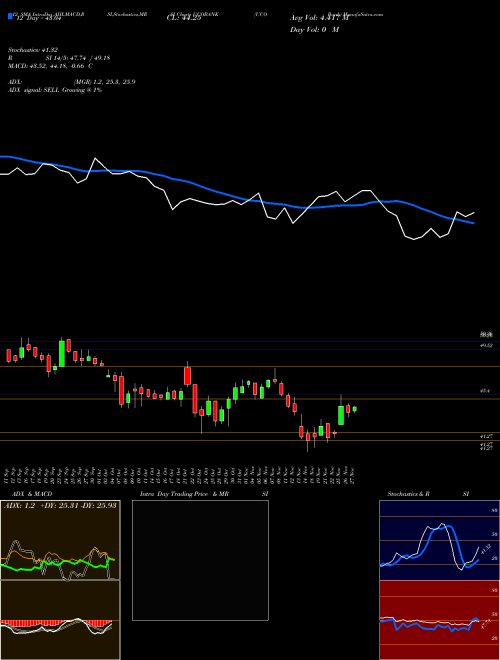Click the 45.4 price level label
This screenshot has width=500, height=660.
pos(484,391)
